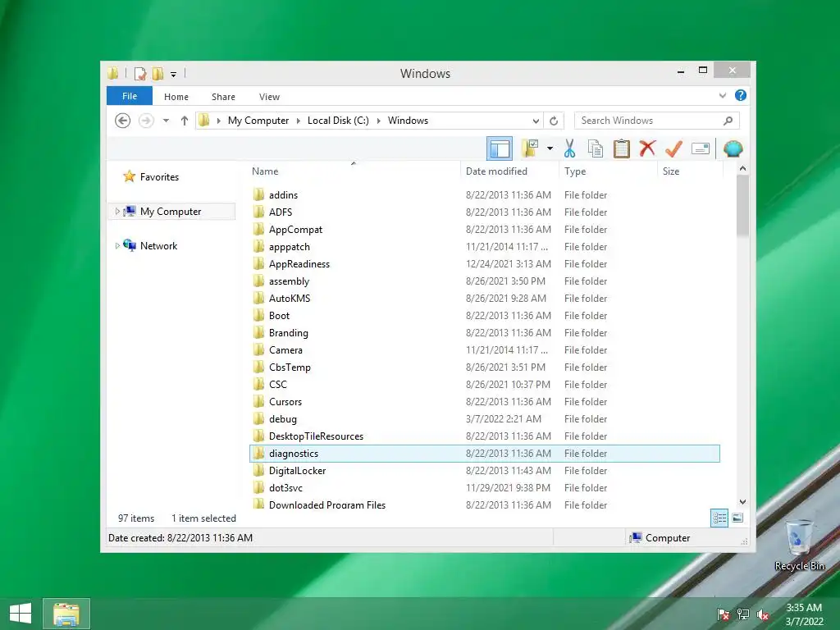This screenshot has width=840, height=630.
Task: Open the dropdown arrow after My Computer breadcrumb
Action: pos(299,121)
